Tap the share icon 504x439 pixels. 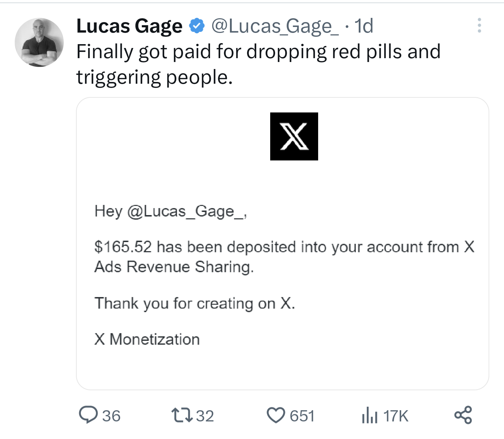[463, 415]
